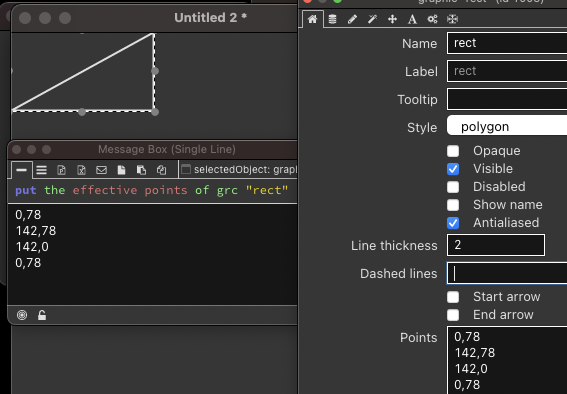Open the custom properties database icon tab
This screenshot has width=567, height=394.
[x=332, y=19]
